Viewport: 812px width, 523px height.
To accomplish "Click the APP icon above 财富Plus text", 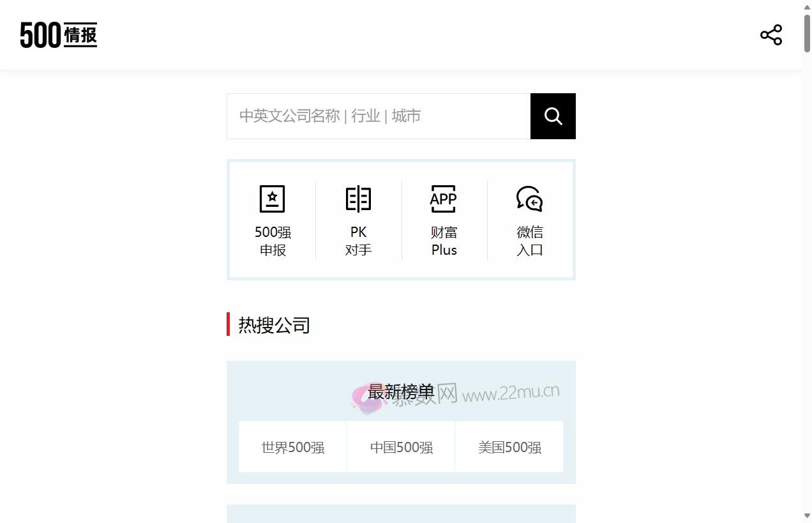I will click(444, 199).
